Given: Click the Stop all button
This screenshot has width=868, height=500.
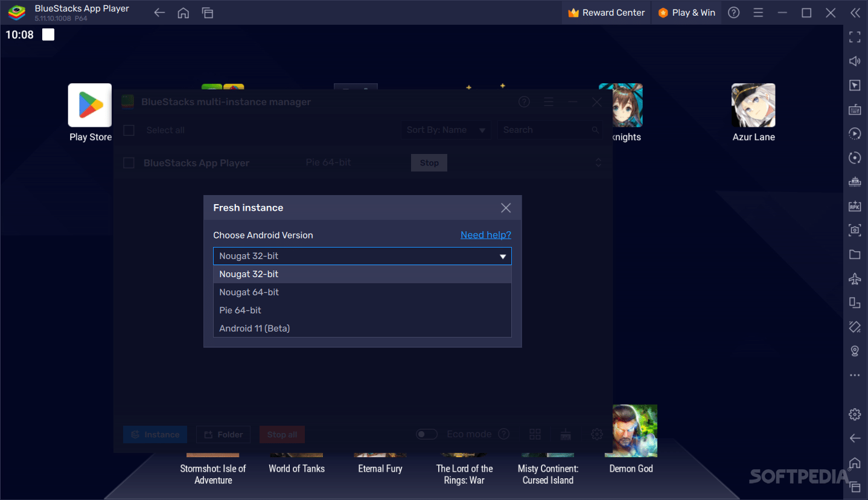Looking at the screenshot, I should tap(282, 435).
